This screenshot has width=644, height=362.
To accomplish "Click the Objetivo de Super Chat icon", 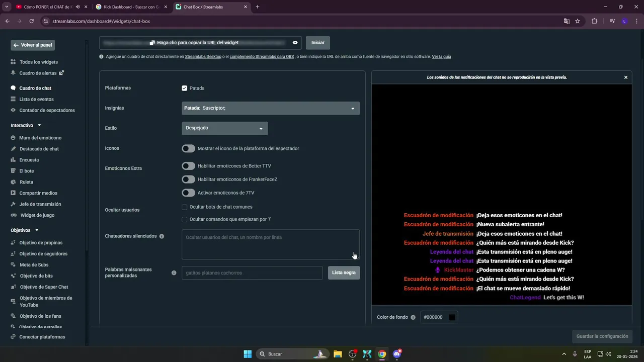I will (x=13, y=287).
